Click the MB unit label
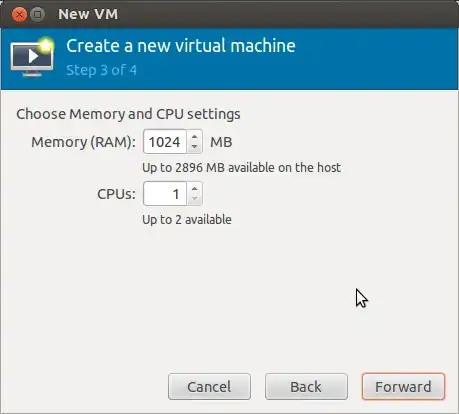 pyautogui.click(x=221, y=142)
